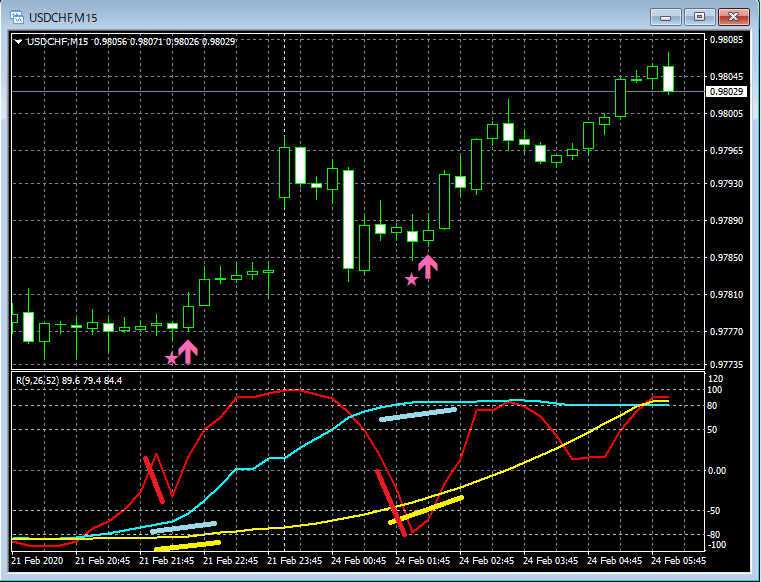Select the light blue trend line near 24 Feb 01:45

[x=418, y=415]
